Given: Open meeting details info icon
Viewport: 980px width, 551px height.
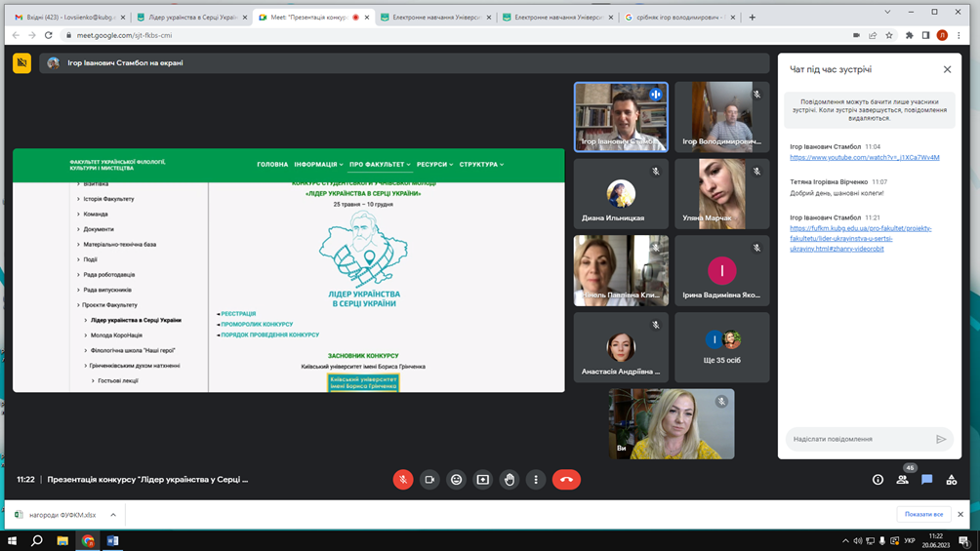Looking at the screenshot, I should (878, 480).
